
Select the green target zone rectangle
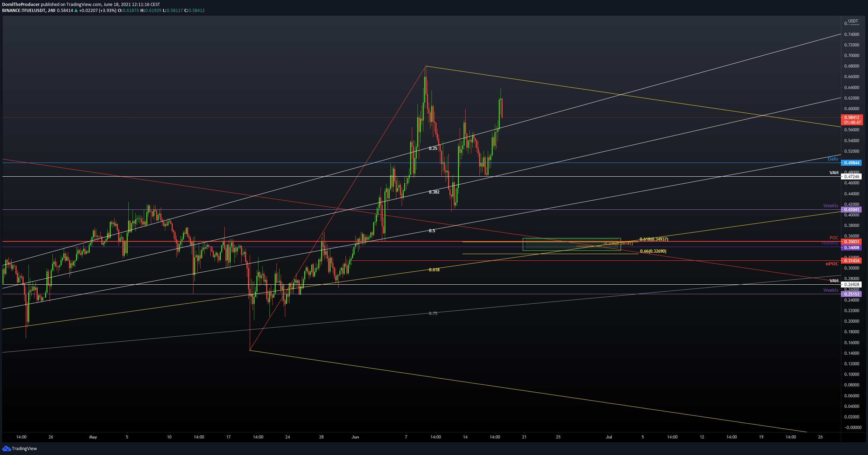[x=572, y=245]
